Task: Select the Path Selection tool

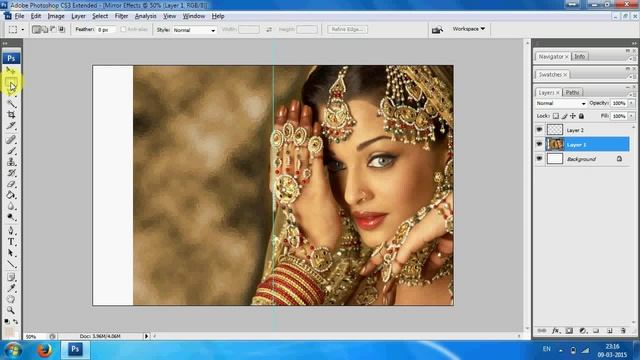Action: (x=11, y=253)
